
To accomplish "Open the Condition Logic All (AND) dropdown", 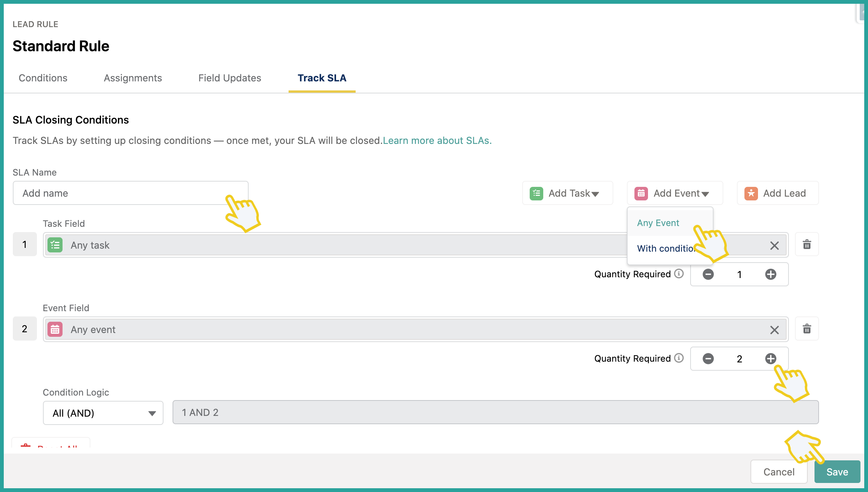I will click(103, 413).
